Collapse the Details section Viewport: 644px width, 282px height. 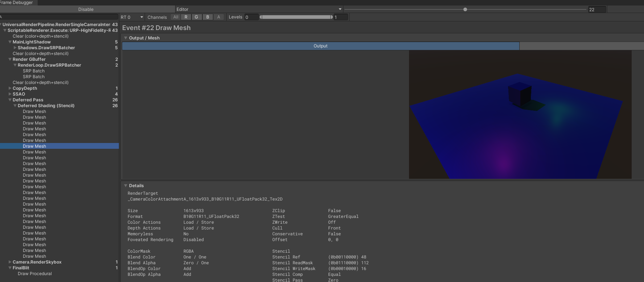point(126,186)
